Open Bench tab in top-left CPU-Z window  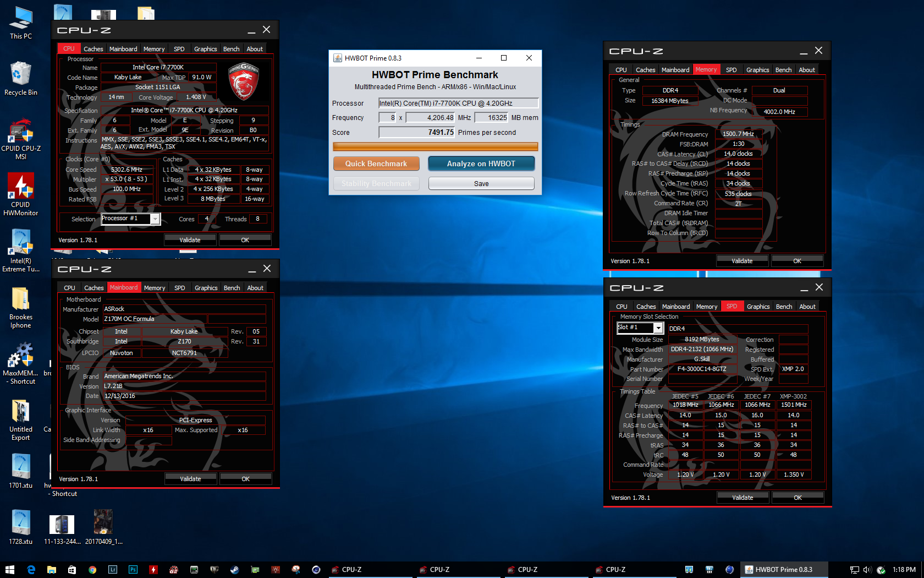click(231, 49)
